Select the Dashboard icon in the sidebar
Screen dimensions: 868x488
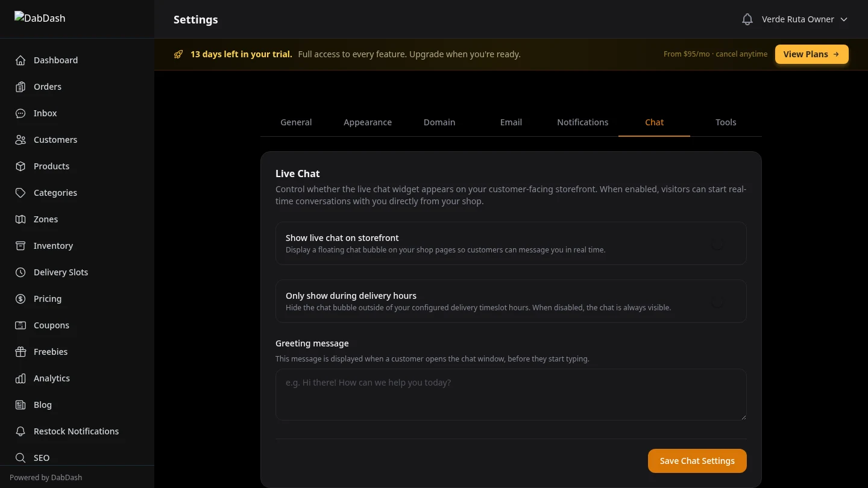coord(20,60)
